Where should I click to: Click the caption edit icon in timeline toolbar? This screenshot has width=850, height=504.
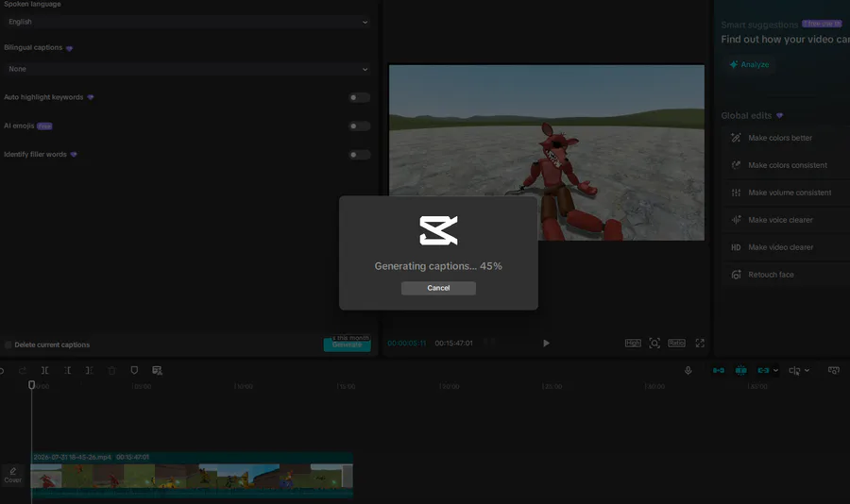[157, 371]
